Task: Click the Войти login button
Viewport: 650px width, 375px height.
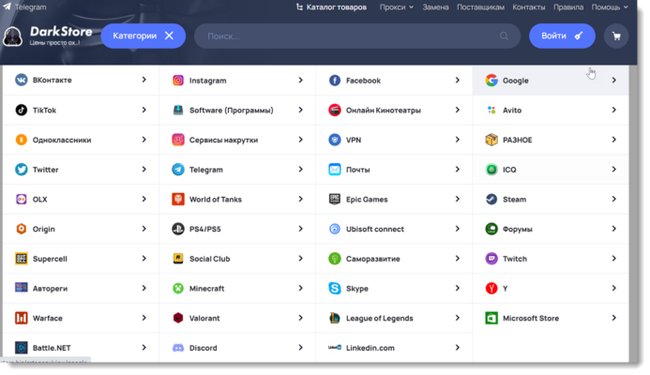Action: (562, 36)
